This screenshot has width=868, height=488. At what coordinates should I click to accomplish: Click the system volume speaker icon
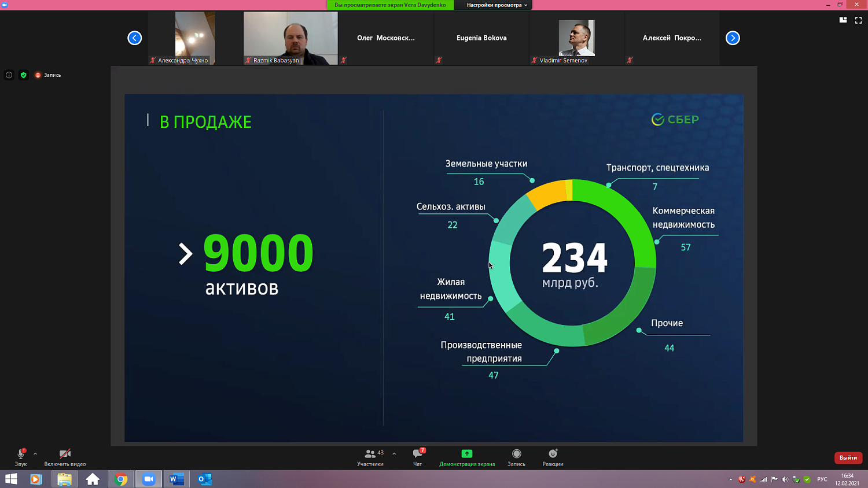(x=785, y=479)
